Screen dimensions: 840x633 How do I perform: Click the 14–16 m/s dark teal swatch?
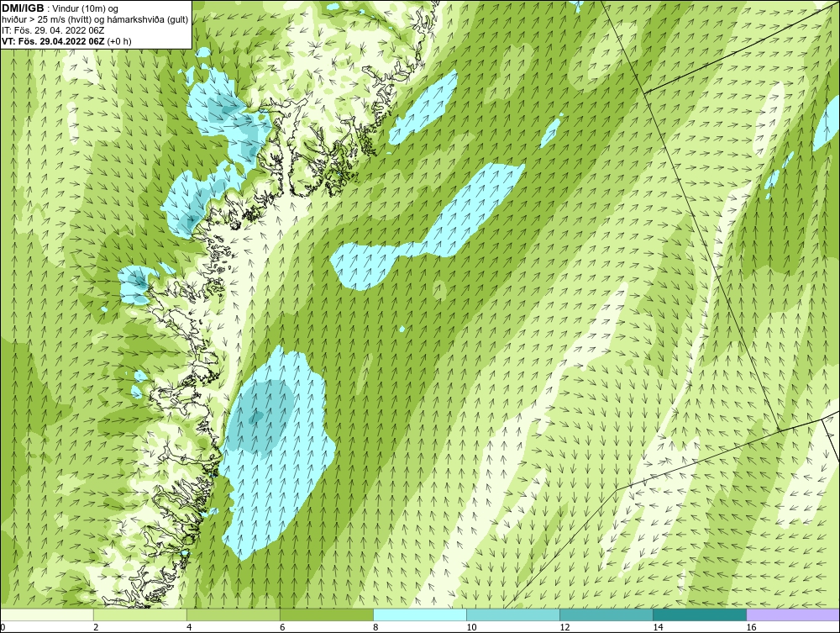700,615
